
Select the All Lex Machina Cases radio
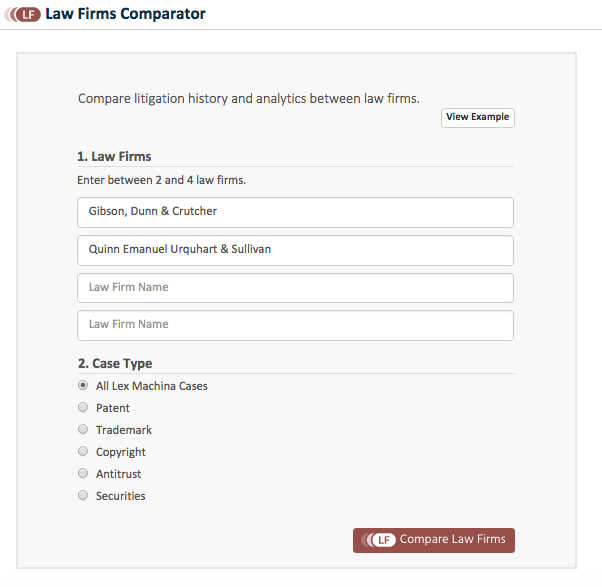point(83,386)
